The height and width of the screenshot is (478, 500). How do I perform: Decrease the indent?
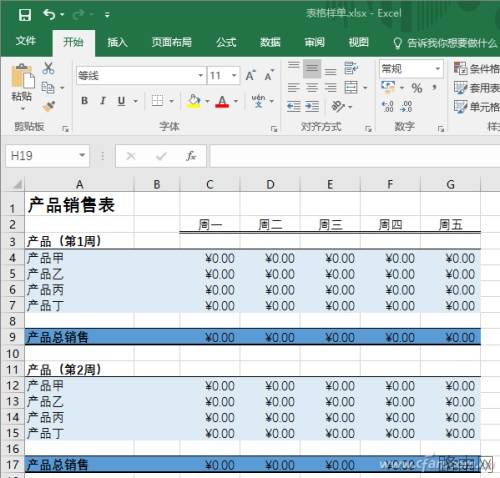click(x=294, y=106)
